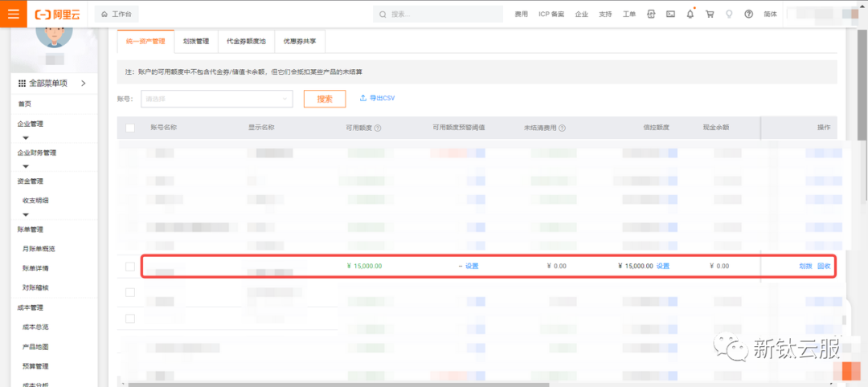Open the 账号 selection dropdown
This screenshot has height=387, width=868.
(x=217, y=99)
